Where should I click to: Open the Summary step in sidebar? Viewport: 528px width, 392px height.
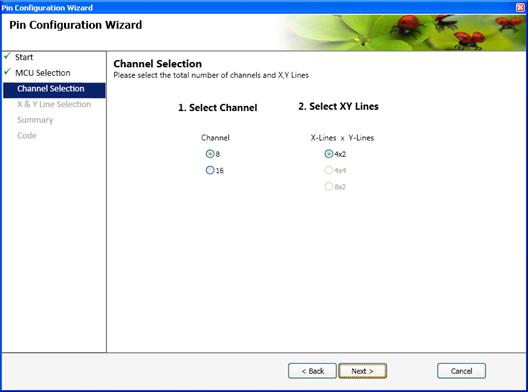[35, 120]
